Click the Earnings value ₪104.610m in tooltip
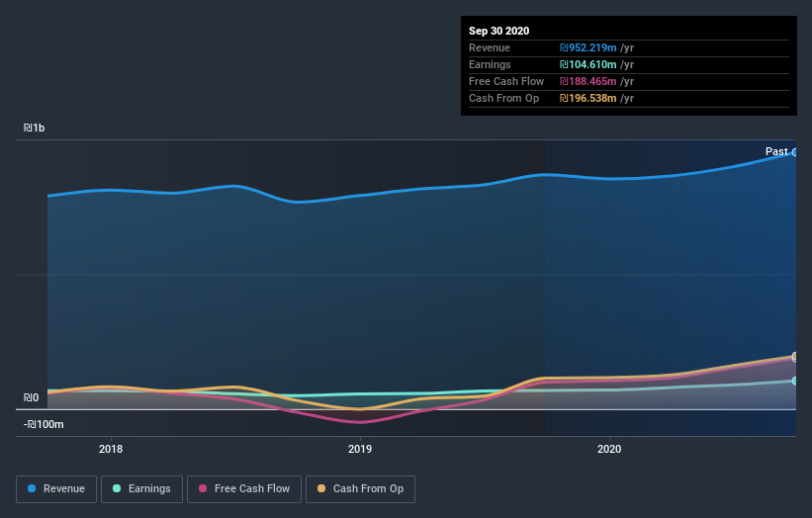The width and height of the screenshot is (812, 518). tap(587, 64)
